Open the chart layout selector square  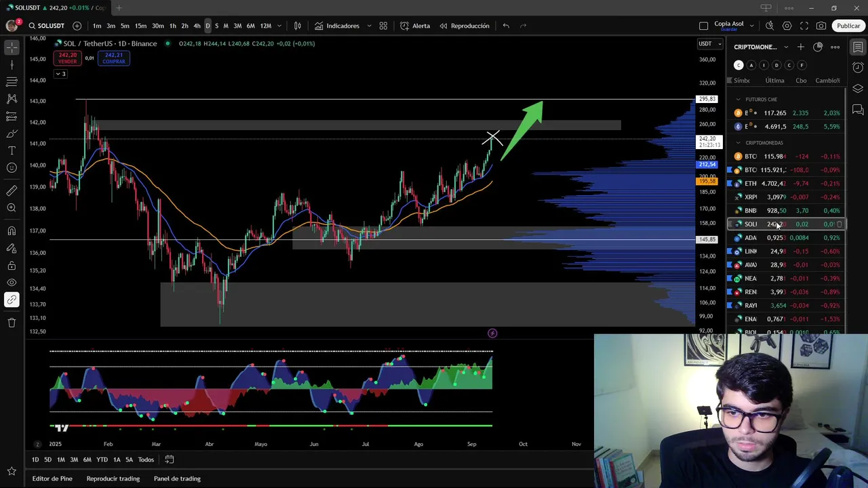703,26
